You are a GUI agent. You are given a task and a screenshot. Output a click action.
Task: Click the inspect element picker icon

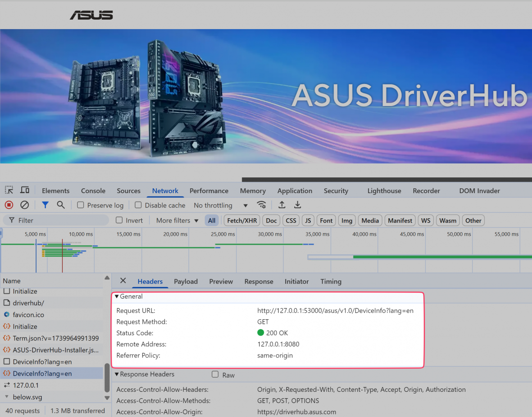tap(9, 190)
